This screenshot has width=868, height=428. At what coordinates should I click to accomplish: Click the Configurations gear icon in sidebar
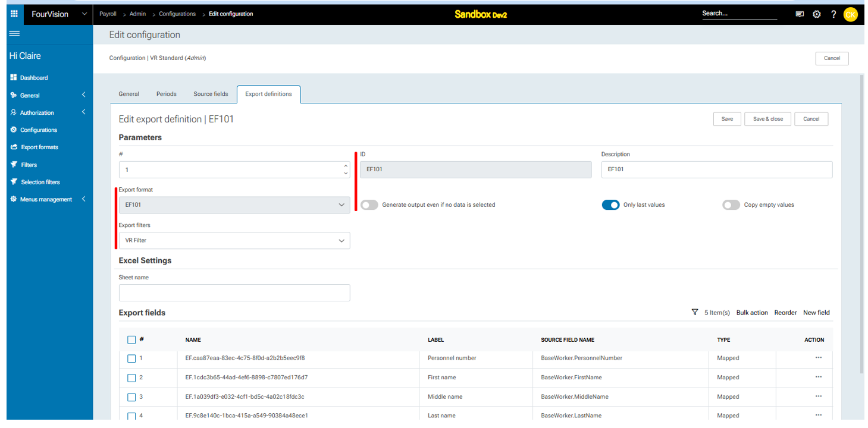[14, 130]
